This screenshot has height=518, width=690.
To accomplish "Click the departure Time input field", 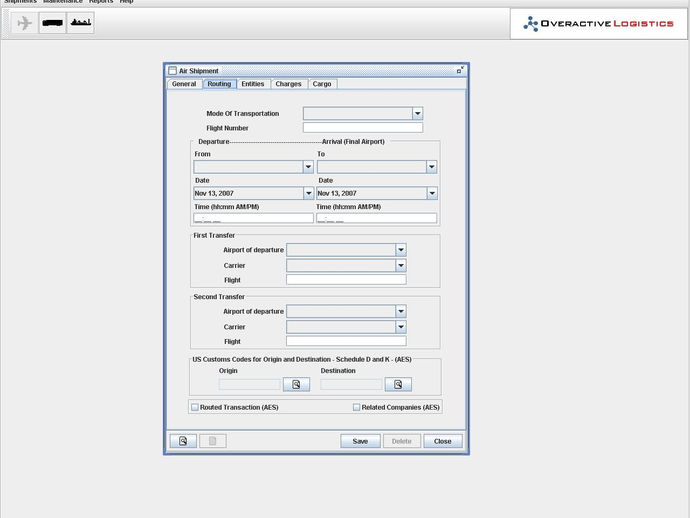I will [253, 218].
